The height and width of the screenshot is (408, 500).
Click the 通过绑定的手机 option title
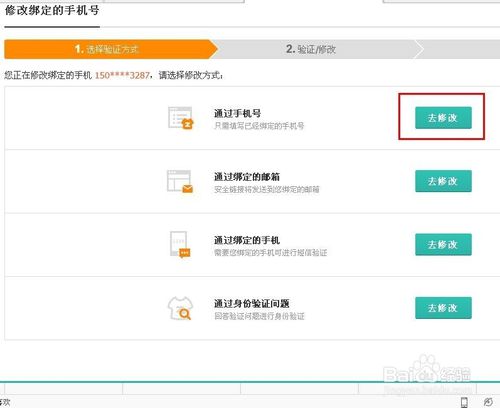(247, 240)
